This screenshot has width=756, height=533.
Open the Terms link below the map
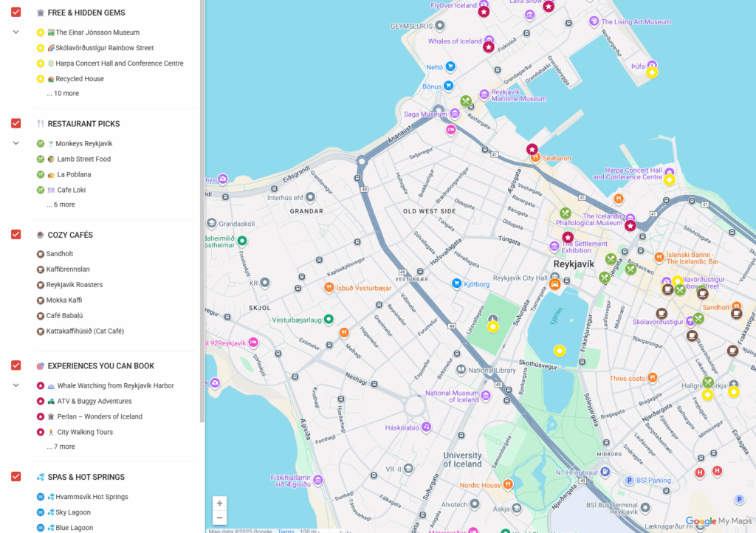pyautogui.click(x=286, y=530)
